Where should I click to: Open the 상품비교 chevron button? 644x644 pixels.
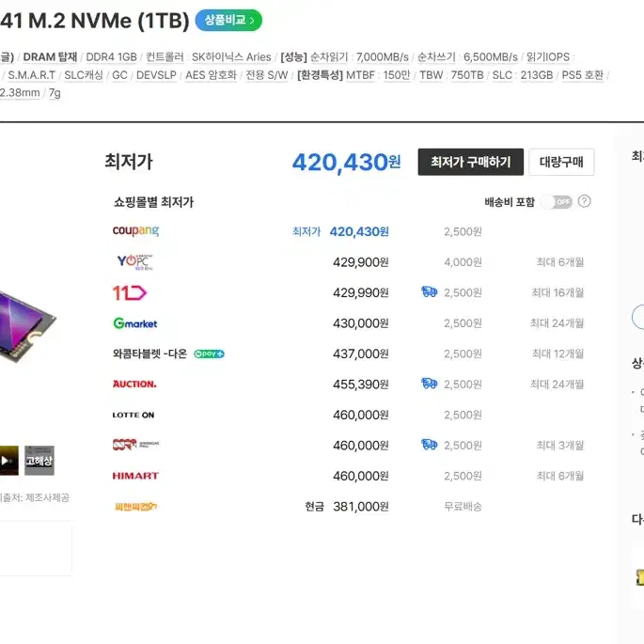tap(228, 20)
